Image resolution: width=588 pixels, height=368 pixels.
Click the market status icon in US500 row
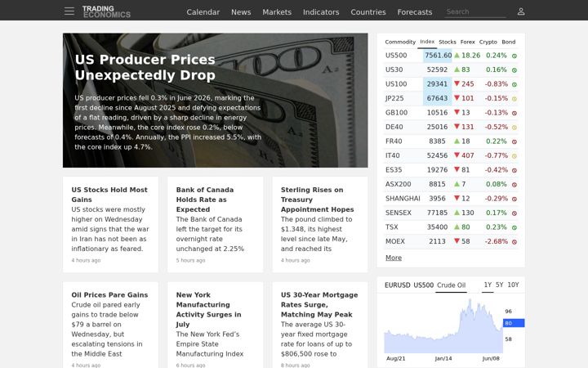(514, 56)
